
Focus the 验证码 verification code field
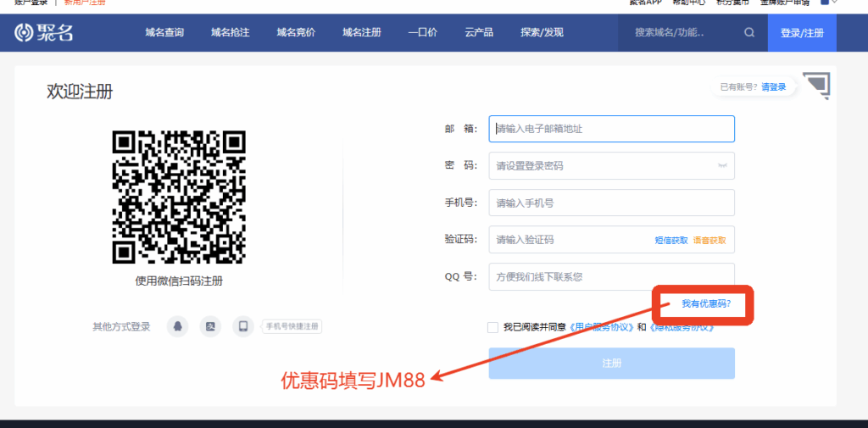click(612, 240)
